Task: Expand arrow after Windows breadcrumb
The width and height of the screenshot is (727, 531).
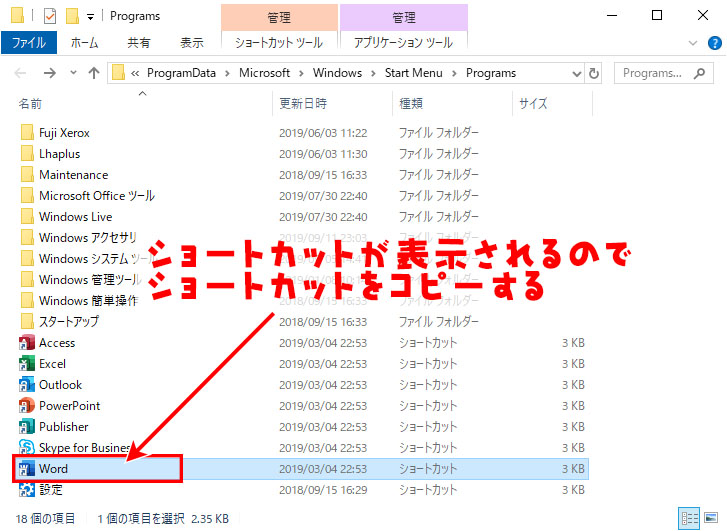Action: 373,73
